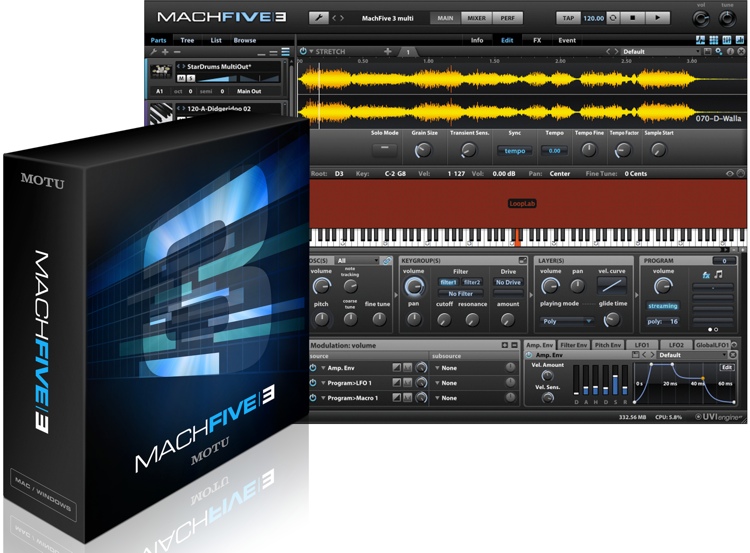Open the Info tab

pos(477,40)
